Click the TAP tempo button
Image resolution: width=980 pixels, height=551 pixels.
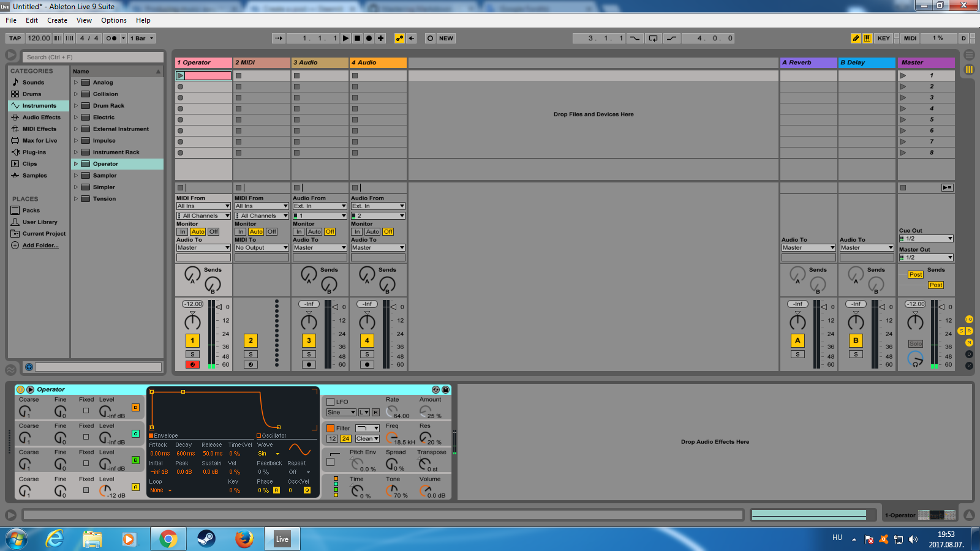point(15,38)
